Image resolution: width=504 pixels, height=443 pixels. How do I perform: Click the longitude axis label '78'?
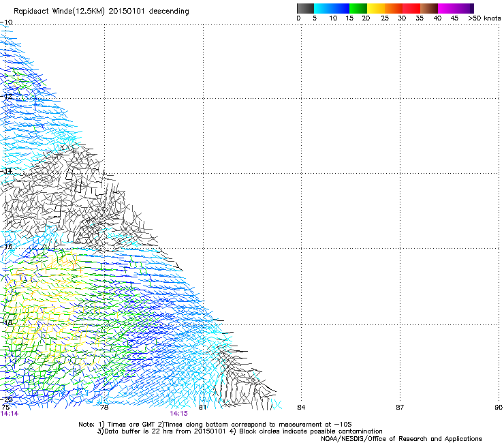(104, 408)
